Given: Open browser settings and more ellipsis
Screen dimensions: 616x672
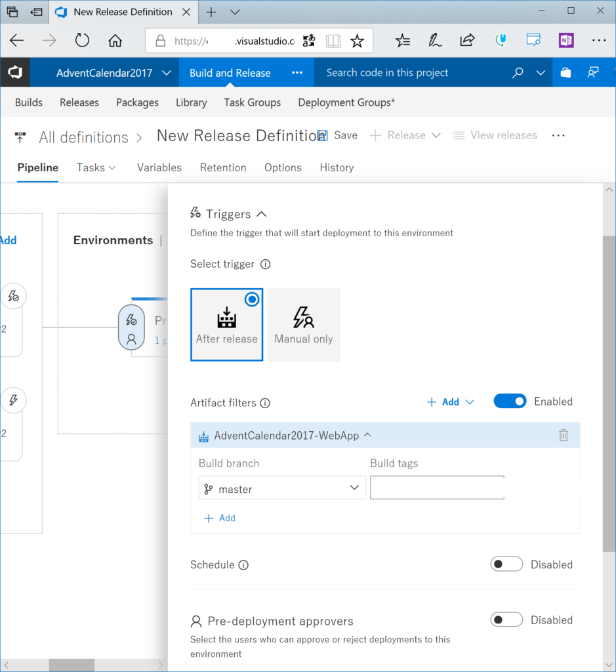Looking at the screenshot, I should (x=599, y=41).
